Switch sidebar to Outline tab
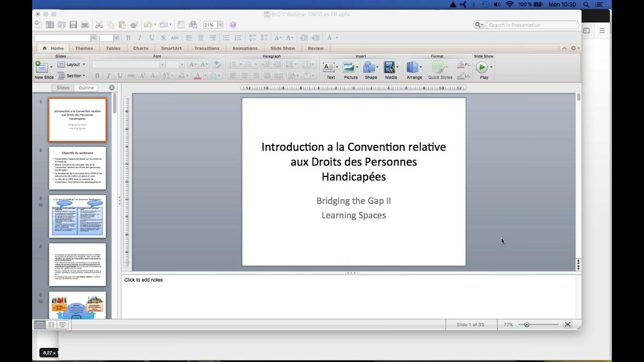Viewport: 644px width, 362px height. 86,87
